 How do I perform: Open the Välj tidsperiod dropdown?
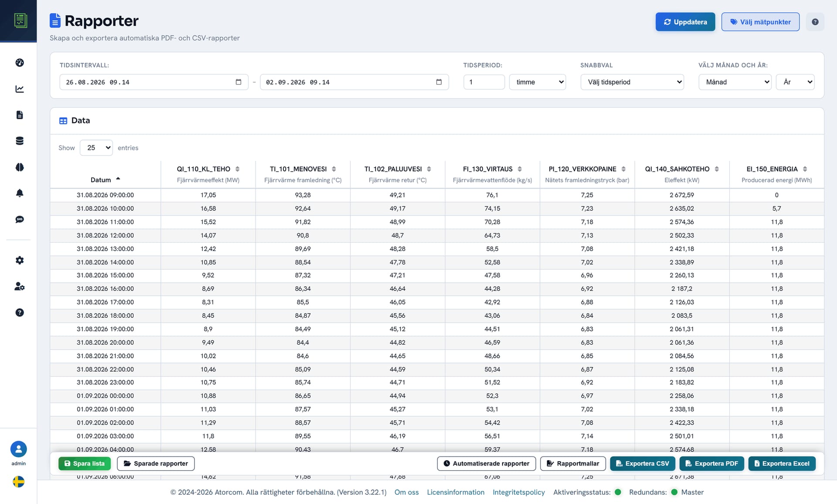point(632,82)
